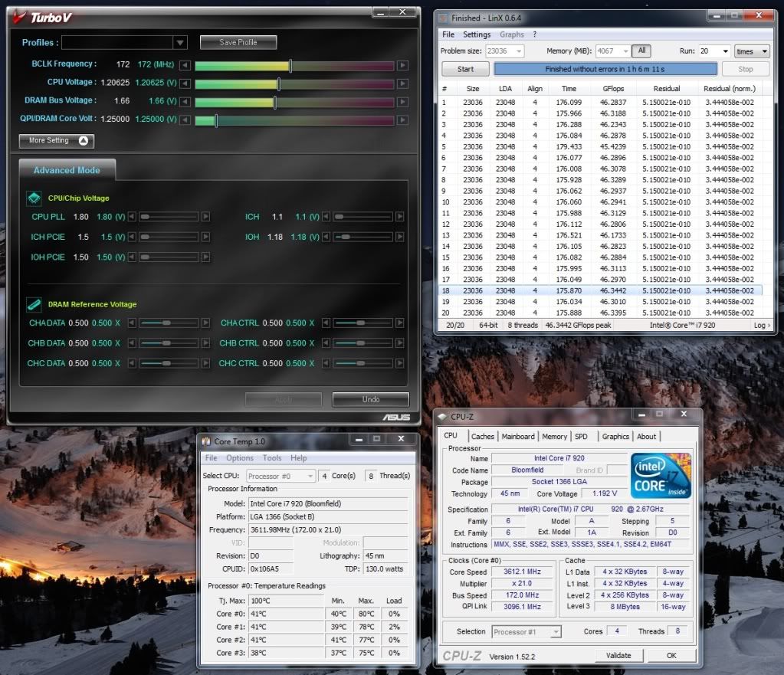This screenshot has height=675, width=784.
Task: Click IOH PCIE voltage decrease arrow
Action: coord(132,257)
